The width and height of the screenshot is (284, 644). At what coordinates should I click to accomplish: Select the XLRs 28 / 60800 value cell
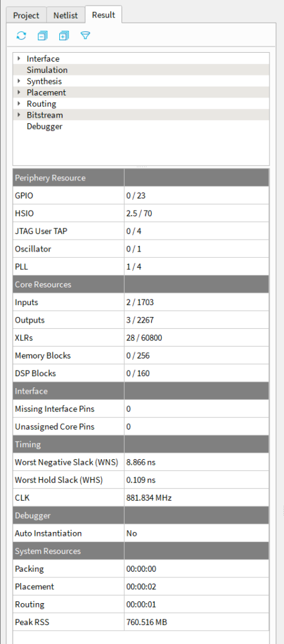point(197,338)
